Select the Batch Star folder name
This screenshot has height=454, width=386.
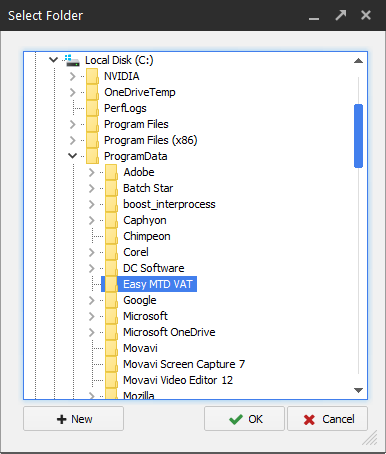(x=148, y=188)
